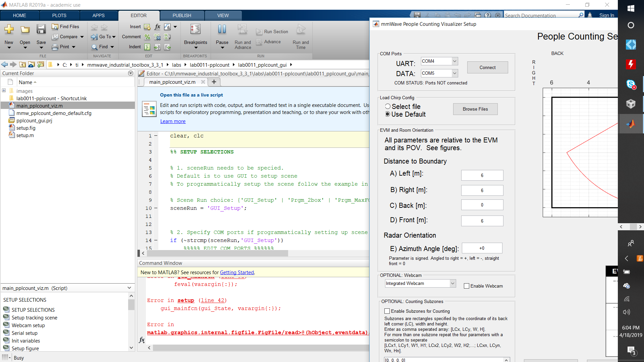The image size is (644, 362).
Task: Select mmw_pplcount_demo_default.cfg file
Action: pyautogui.click(x=54, y=113)
